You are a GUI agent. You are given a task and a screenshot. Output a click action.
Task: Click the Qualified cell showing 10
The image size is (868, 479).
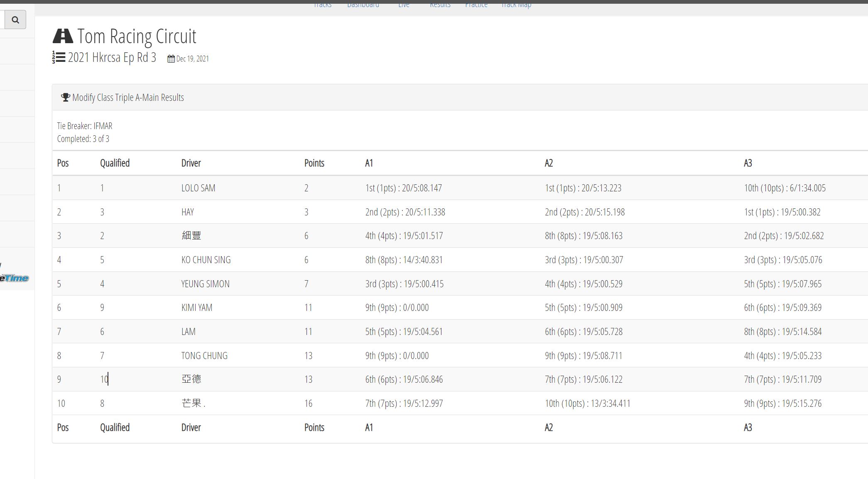104,379
